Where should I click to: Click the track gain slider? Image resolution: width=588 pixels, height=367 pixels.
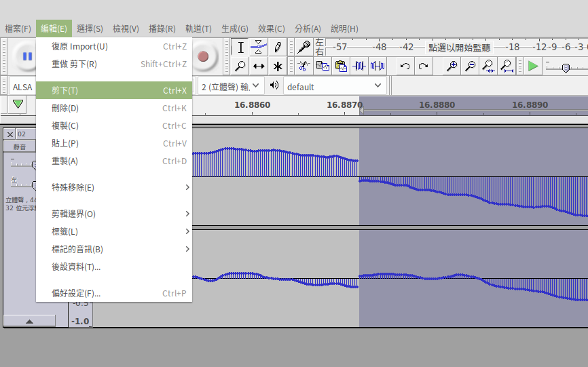pyautogui.click(x=23, y=163)
